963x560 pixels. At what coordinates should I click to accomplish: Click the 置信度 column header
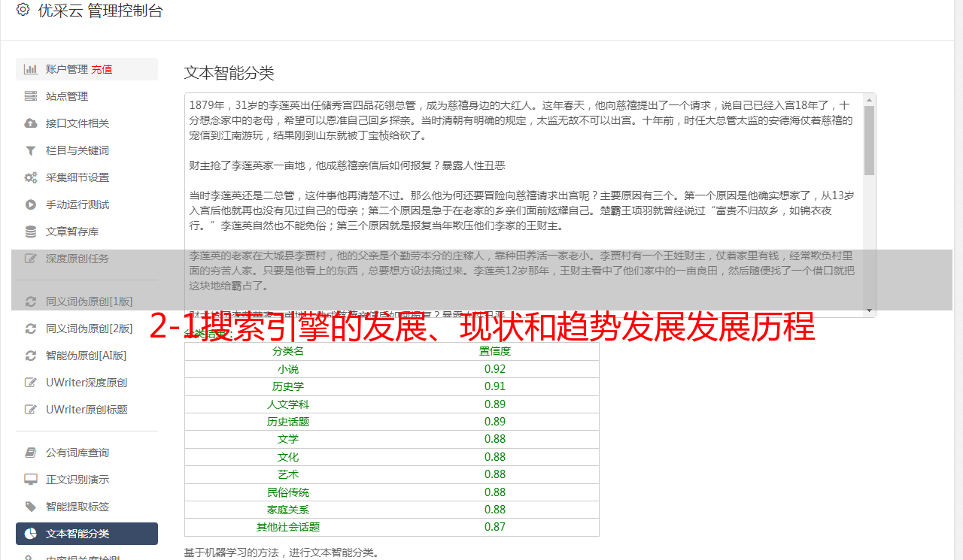(495, 351)
